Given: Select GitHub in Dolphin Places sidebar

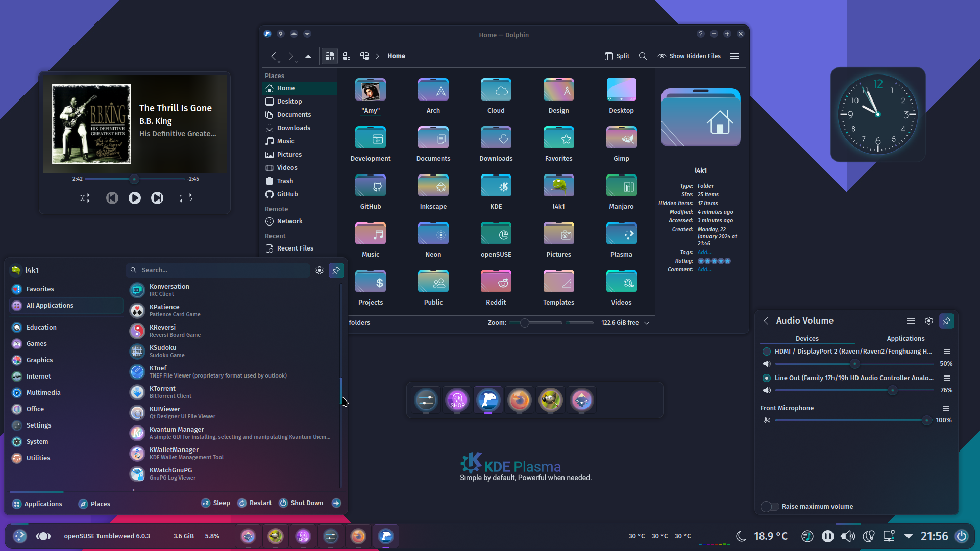Looking at the screenshot, I should (x=299, y=194).
